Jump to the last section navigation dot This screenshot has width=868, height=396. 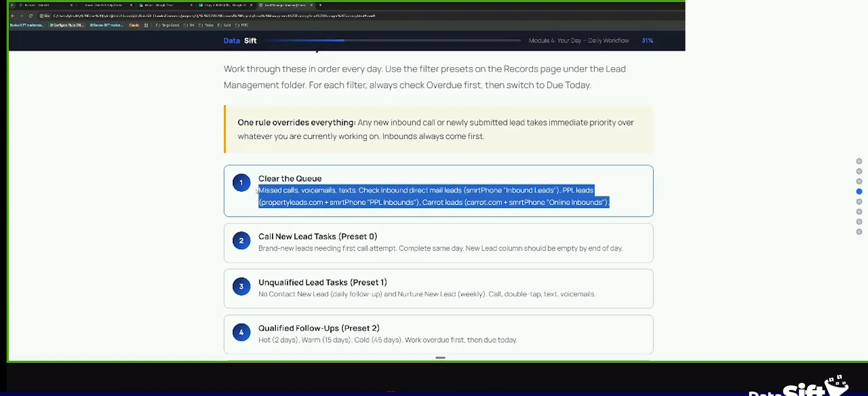pos(859,232)
